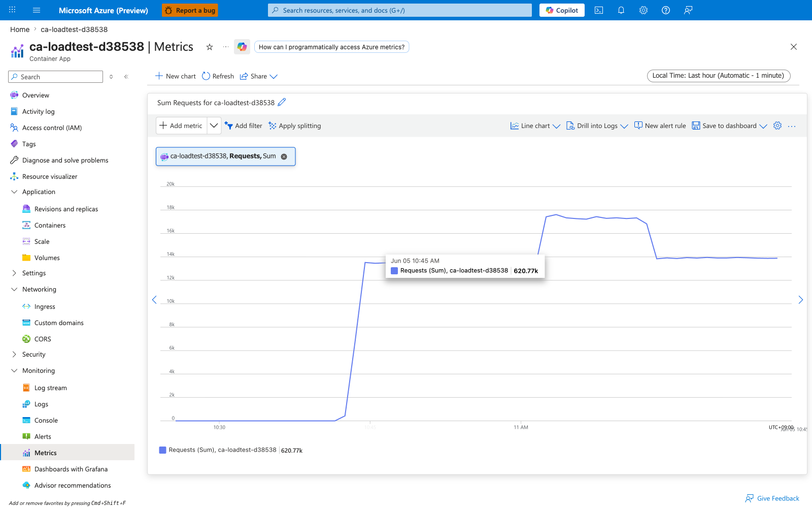Click the Report a bug button
812x508 pixels.
click(190, 10)
